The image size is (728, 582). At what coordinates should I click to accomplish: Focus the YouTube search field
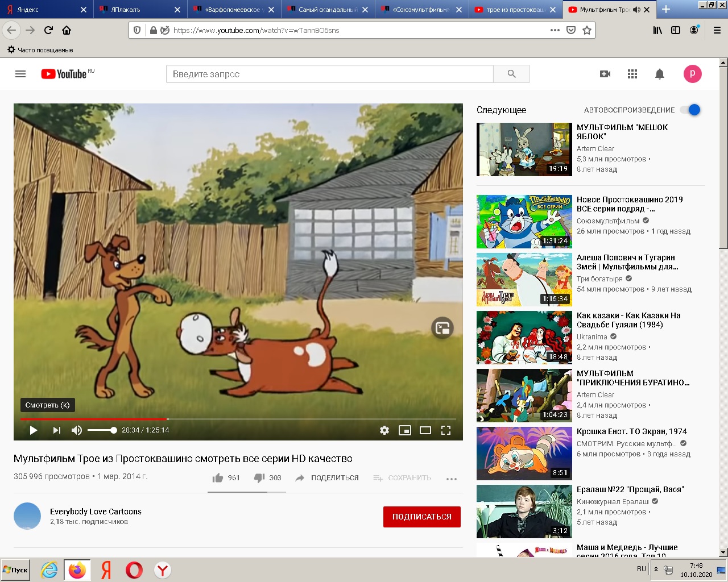330,74
